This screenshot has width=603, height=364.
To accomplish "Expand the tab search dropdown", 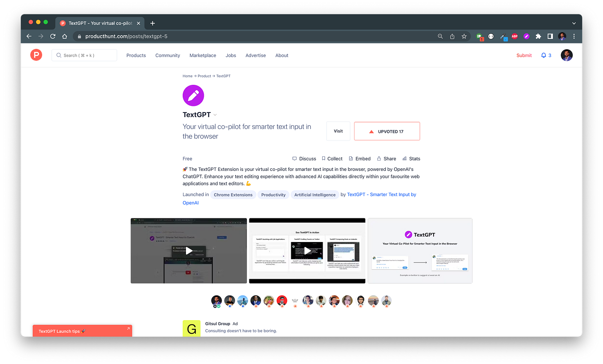I will click(574, 23).
